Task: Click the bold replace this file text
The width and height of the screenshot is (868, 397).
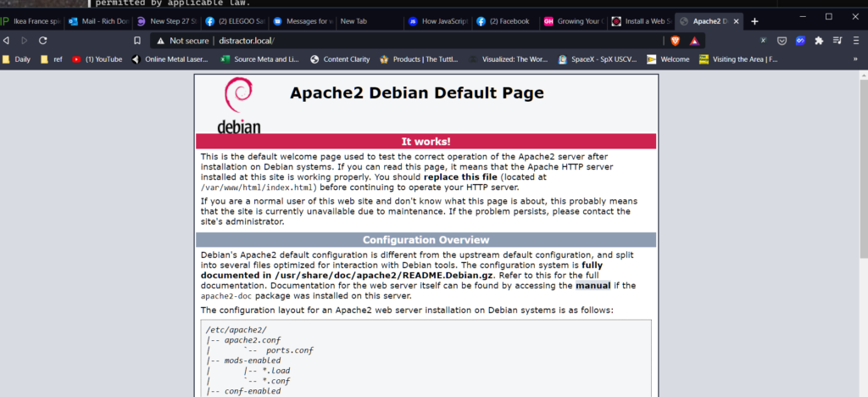Action: (x=460, y=177)
